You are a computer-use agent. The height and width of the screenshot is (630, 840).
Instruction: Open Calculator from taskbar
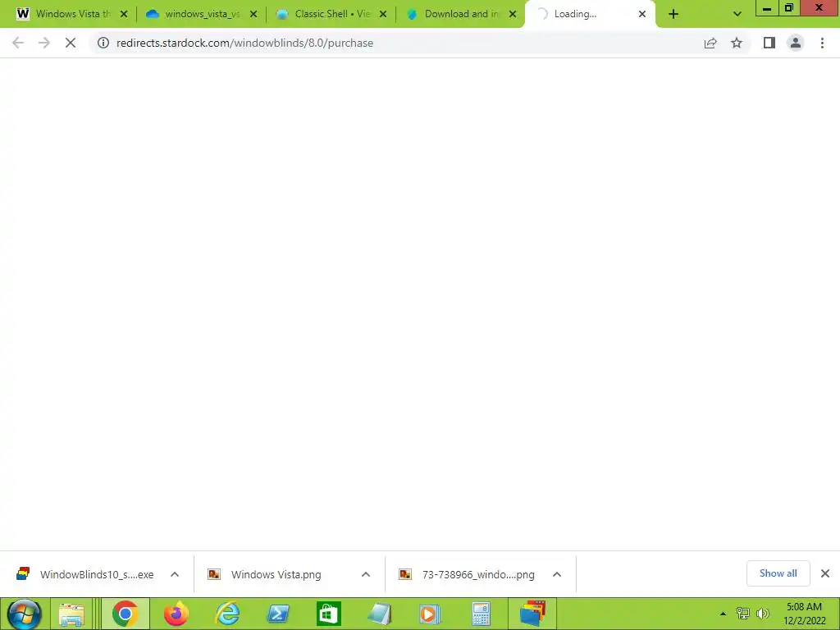(481, 614)
